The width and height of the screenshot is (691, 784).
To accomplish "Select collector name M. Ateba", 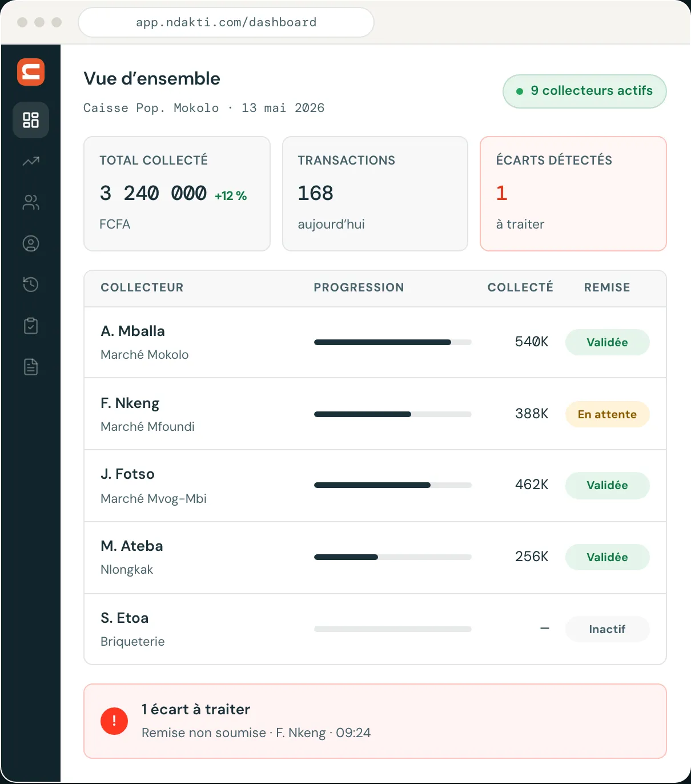I will pos(132,546).
